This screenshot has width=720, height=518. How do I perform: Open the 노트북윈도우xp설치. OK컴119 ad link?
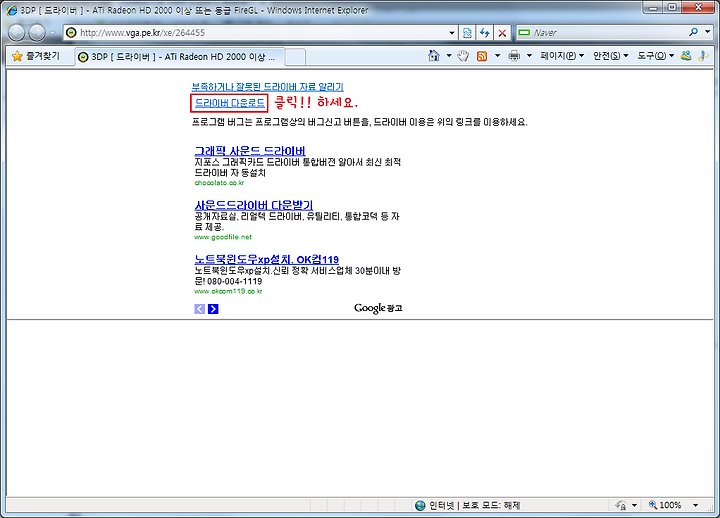point(267,259)
